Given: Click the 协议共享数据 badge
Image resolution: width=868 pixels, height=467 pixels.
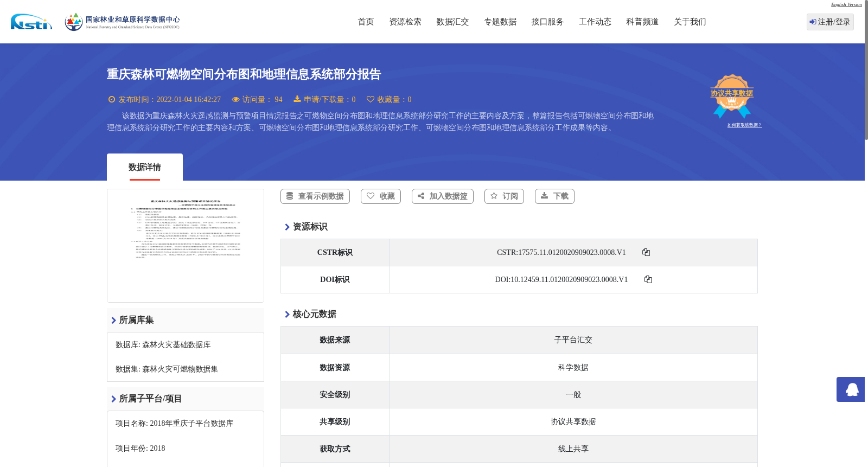Looking at the screenshot, I should point(732,96).
